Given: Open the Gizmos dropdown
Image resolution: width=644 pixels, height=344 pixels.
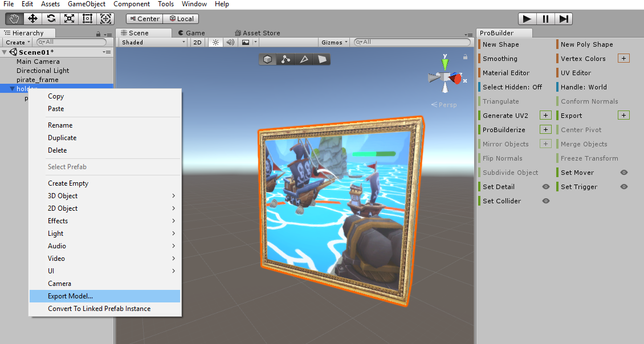Looking at the screenshot, I should pyautogui.click(x=335, y=42).
